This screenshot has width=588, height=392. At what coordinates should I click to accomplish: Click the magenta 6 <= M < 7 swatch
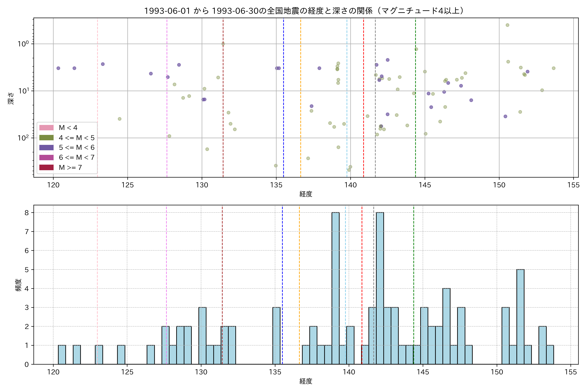(x=46, y=157)
